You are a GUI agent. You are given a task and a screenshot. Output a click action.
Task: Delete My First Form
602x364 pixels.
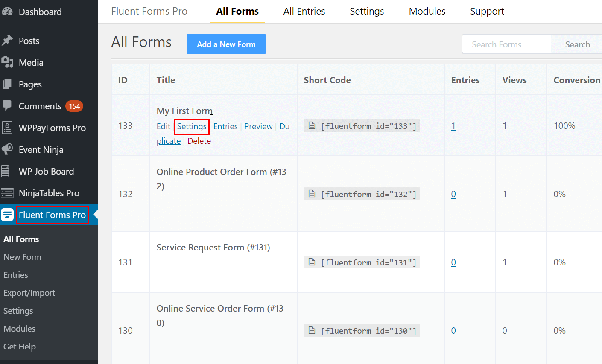click(199, 141)
